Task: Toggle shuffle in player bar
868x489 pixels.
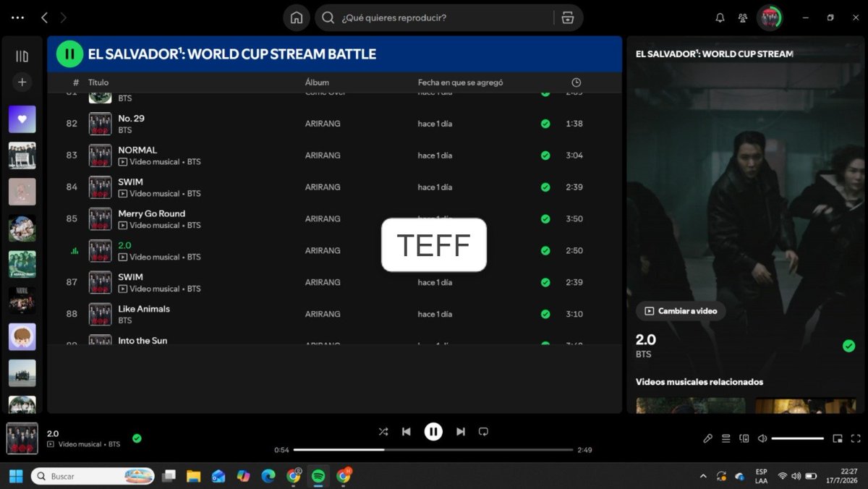Action: 383,432
